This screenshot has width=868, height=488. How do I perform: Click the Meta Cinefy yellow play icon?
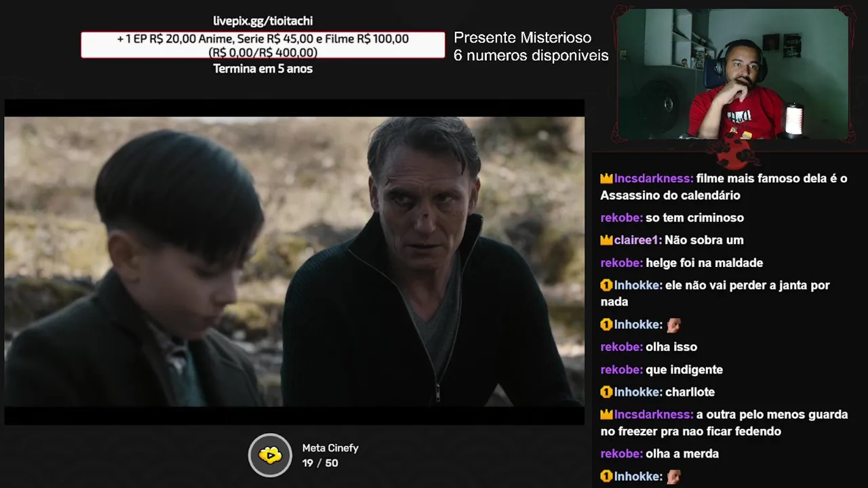tap(270, 455)
